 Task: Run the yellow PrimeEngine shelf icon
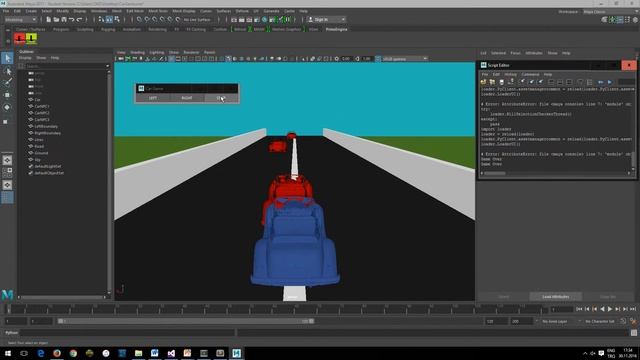point(31,39)
